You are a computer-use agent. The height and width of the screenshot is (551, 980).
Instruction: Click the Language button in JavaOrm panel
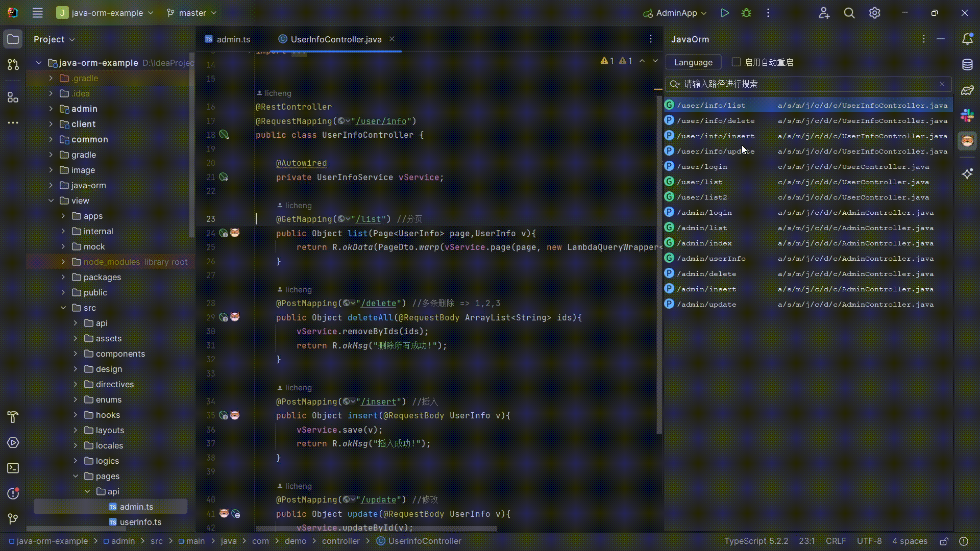click(x=693, y=62)
